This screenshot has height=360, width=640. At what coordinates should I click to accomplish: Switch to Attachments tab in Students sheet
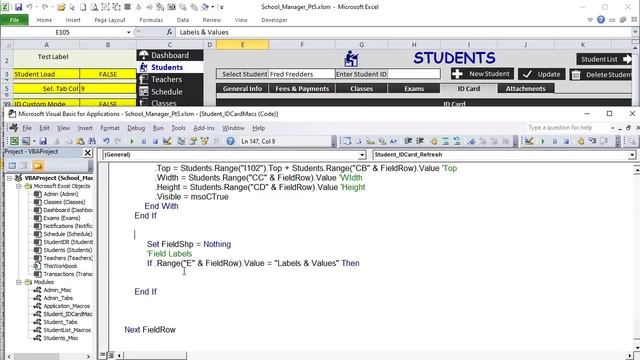pos(526,89)
